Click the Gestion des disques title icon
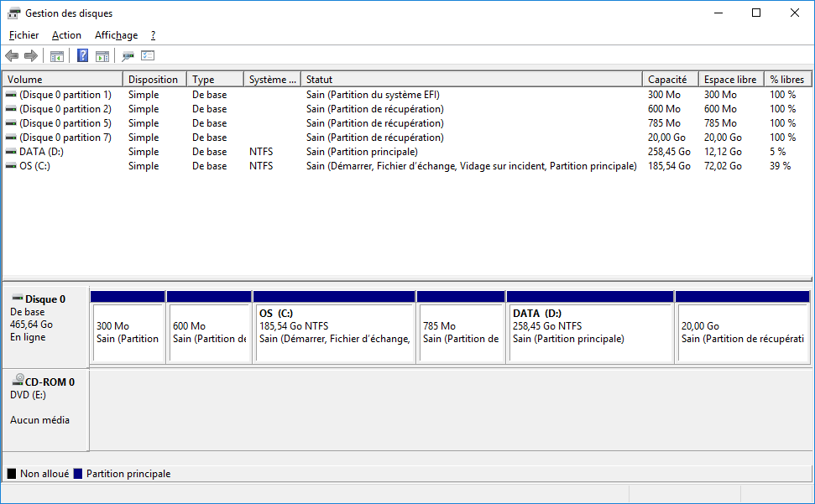The height and width of the screenshot is (504, 815). pyautogui.click(x=14, y=13)
